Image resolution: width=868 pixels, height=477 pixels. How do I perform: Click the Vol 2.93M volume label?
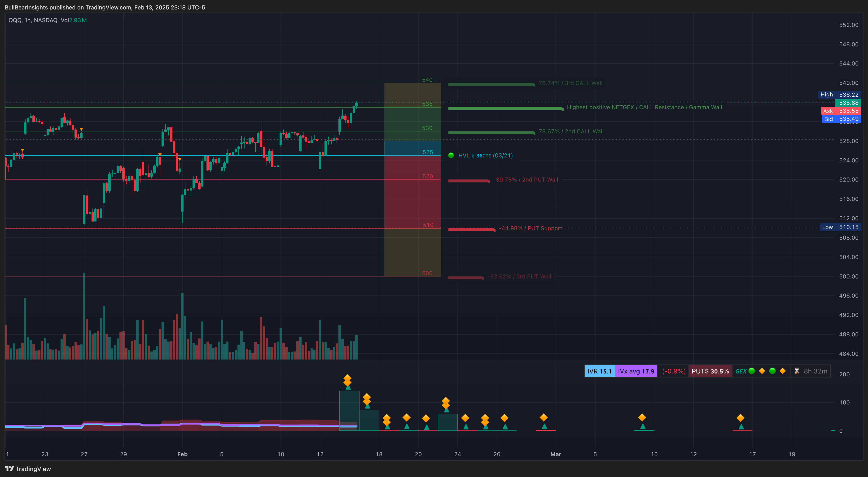(74, 20)
